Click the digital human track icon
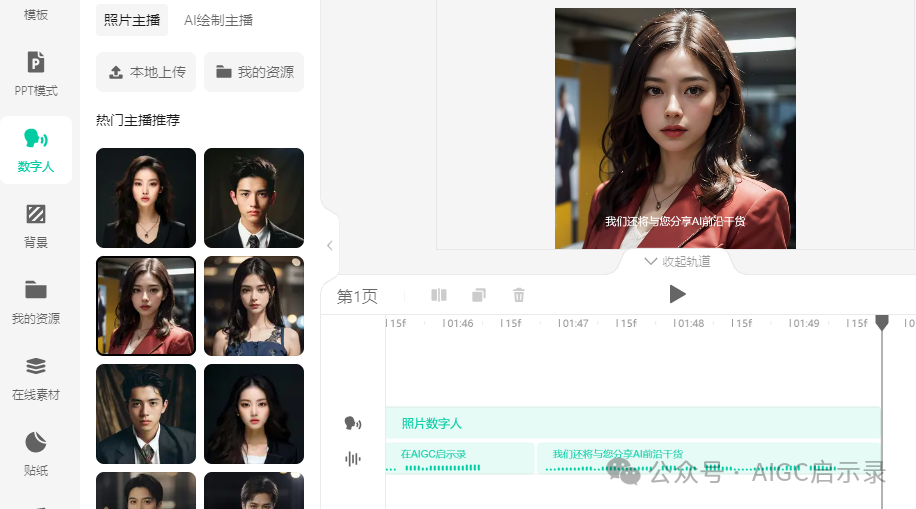Image resolution: width=916 pixels, height=509 pixels. click(x=352, y=423)
